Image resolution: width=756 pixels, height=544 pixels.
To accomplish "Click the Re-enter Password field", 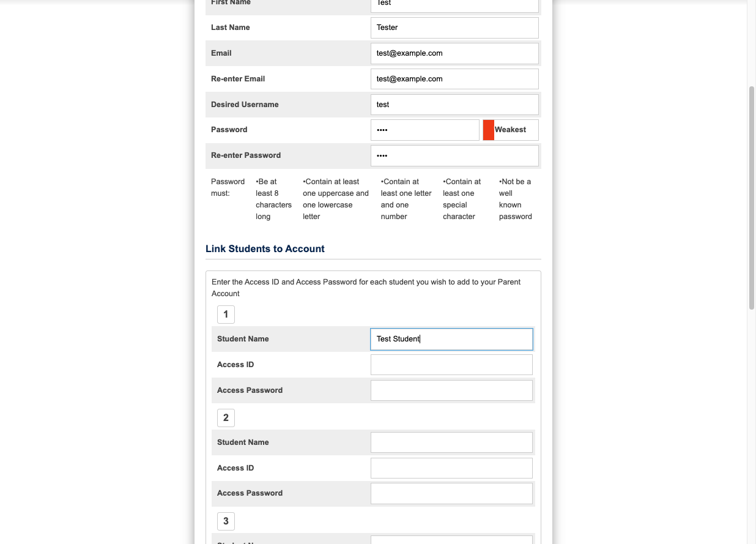I will (454, 155).
